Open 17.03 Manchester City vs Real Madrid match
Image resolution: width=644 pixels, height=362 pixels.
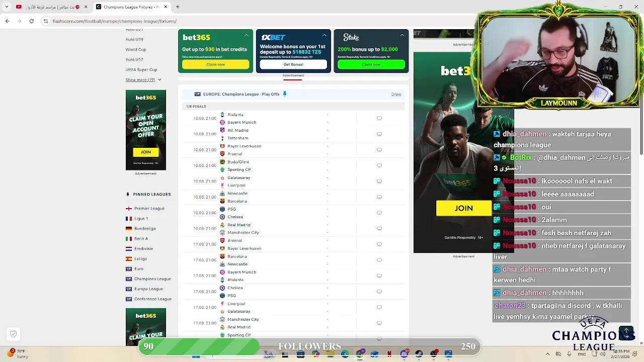294,323
